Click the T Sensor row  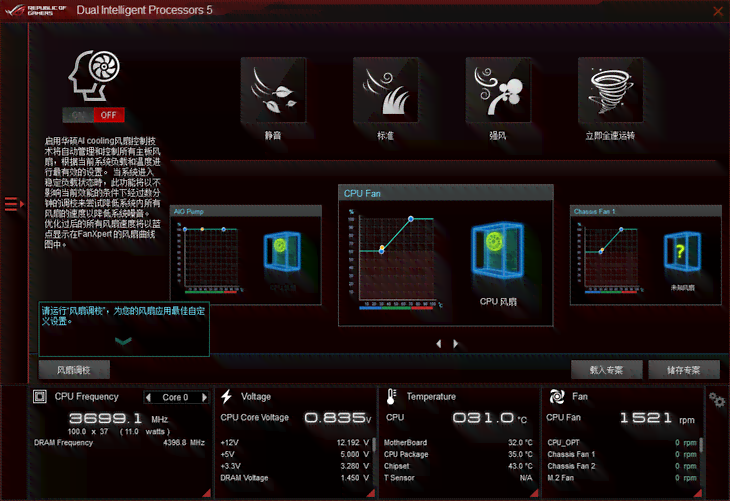pos(458,478)
